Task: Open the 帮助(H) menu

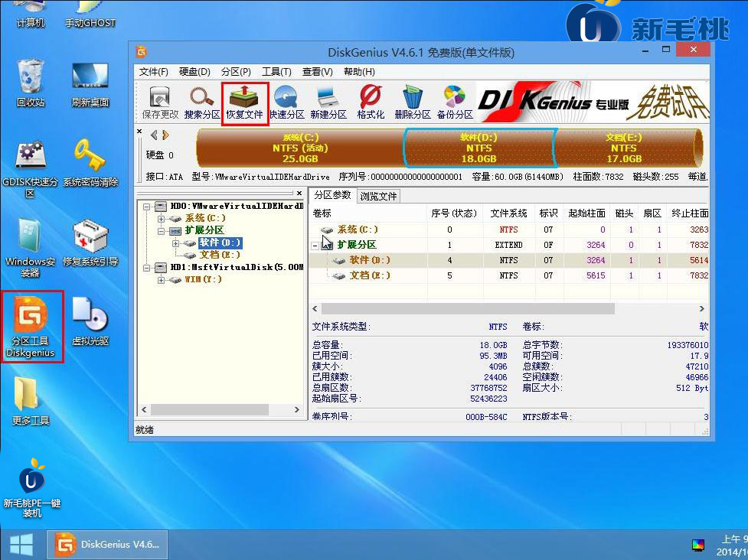Action: pos(359,71)
